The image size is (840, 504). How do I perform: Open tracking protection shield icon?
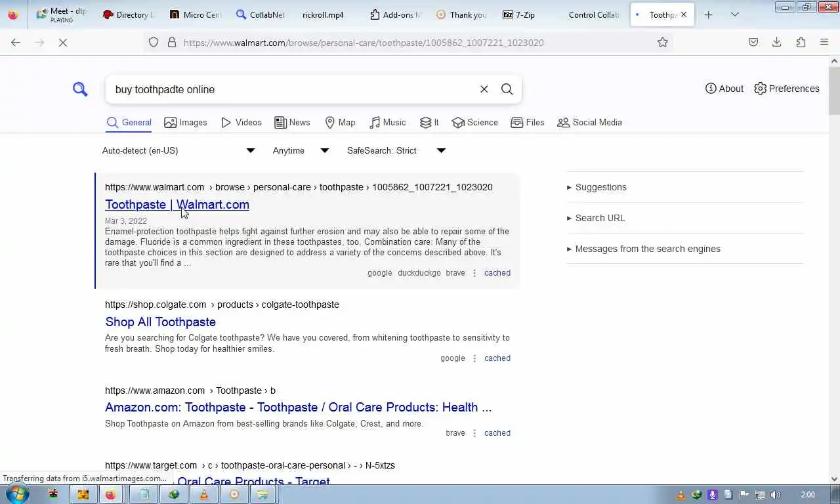coord(154,43)
